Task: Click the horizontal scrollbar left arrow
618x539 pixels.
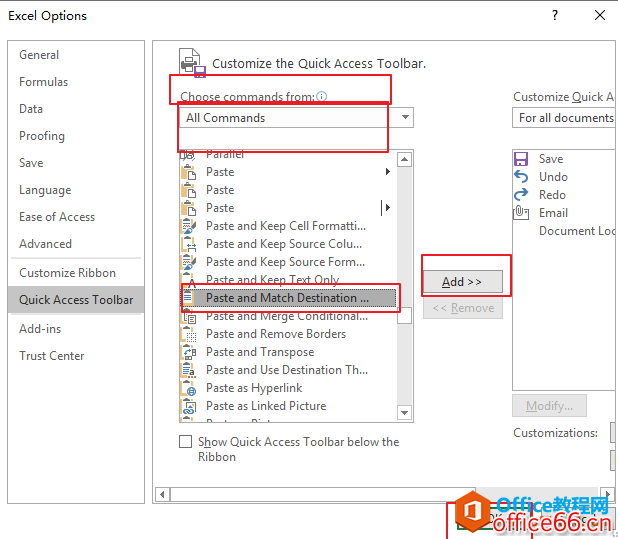Action: coord(162,494)
